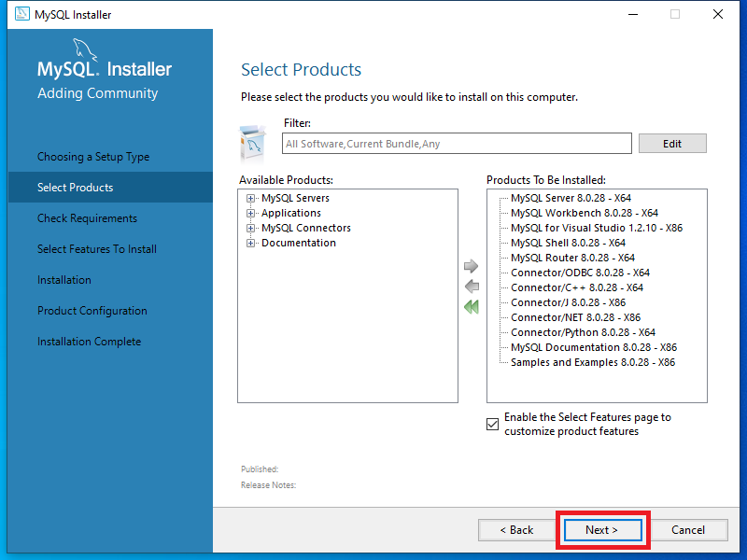Open the Installation Complete sidebar step
This screenshot has height=560, width=747.
89,342
